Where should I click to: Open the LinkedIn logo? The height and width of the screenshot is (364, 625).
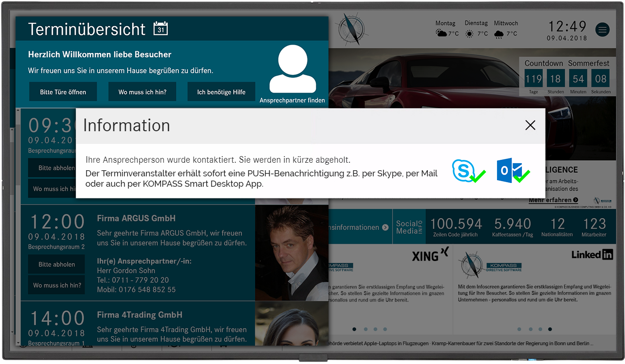[592, 254]
